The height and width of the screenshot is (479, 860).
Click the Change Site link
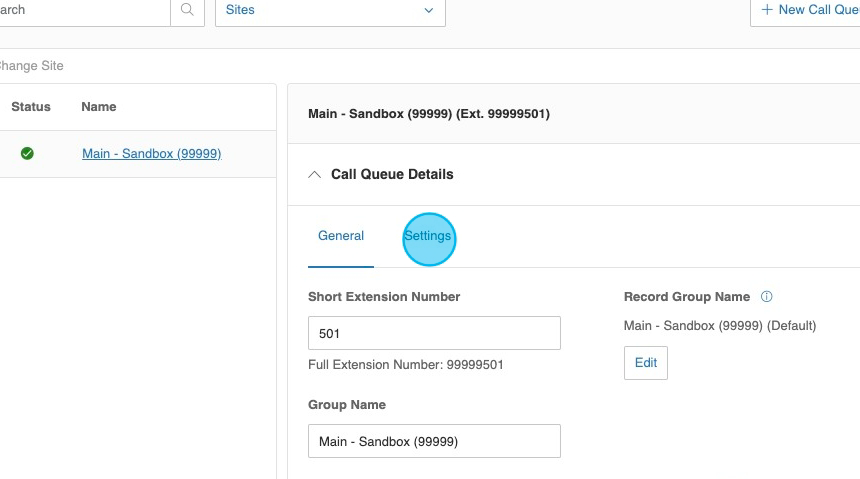(32, 66)
